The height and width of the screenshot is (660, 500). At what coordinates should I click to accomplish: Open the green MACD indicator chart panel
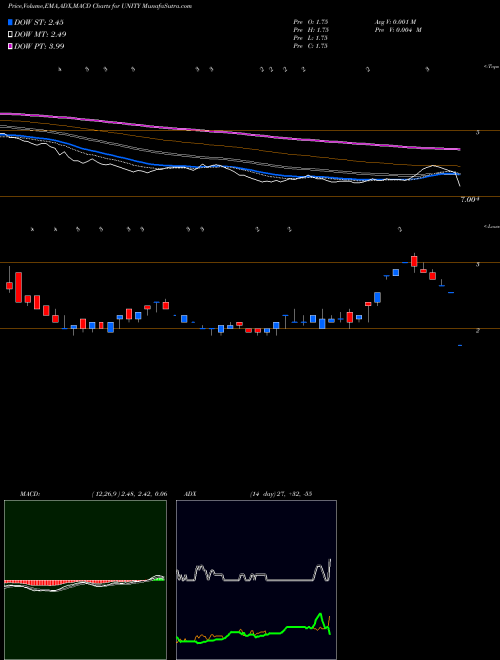pyautogui.click(x=85, y=580)
